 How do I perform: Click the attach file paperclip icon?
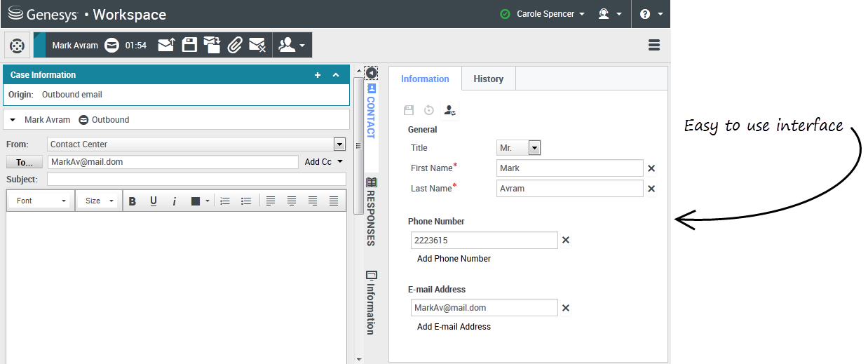(235, 45)
